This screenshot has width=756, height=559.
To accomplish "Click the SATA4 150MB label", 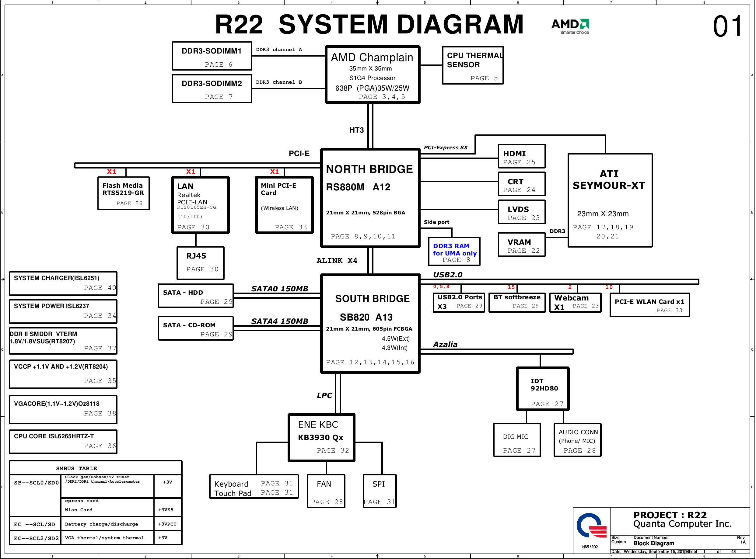I will pyautogui.click(x=280, y=321).
